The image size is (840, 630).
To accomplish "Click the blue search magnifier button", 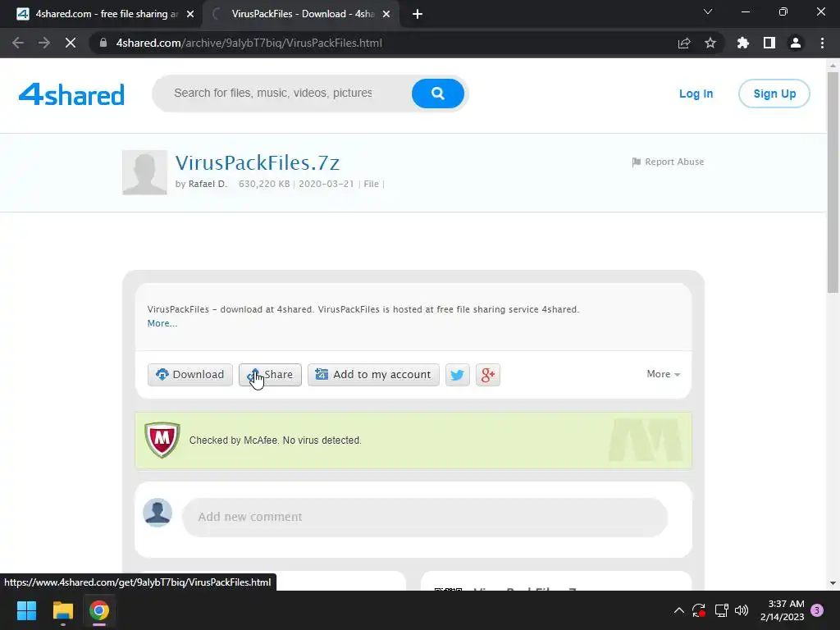I will [438, 94].
